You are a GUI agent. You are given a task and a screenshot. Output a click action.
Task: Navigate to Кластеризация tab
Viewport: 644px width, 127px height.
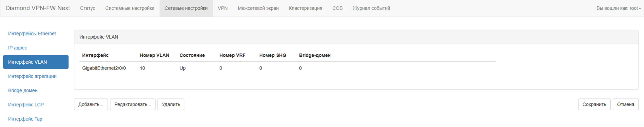coord(305,8)
